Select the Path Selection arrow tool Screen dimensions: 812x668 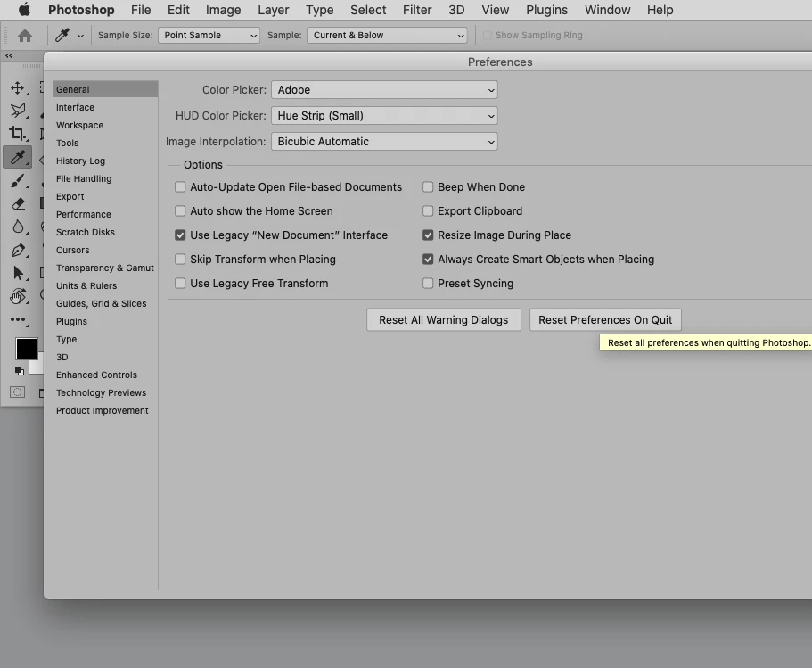[x=18, y=273]
